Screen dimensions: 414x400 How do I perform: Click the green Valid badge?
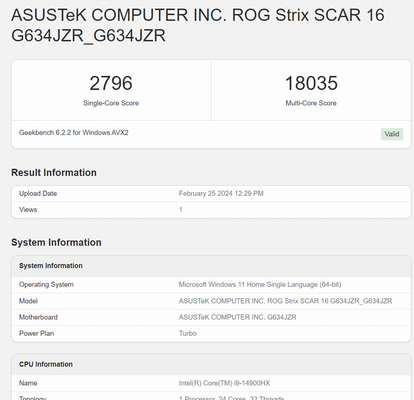coord(392,134)
